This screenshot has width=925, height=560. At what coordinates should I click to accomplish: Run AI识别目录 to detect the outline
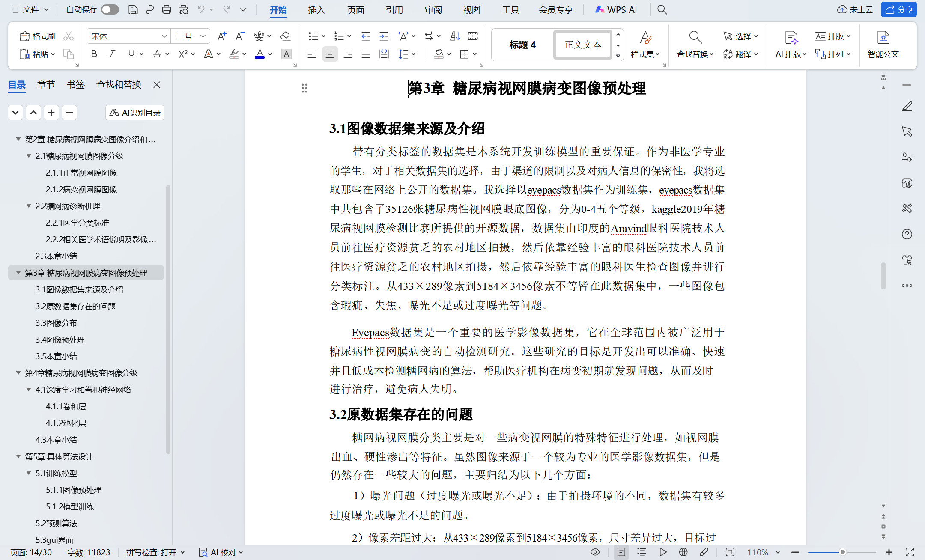[x=135, y=112]
